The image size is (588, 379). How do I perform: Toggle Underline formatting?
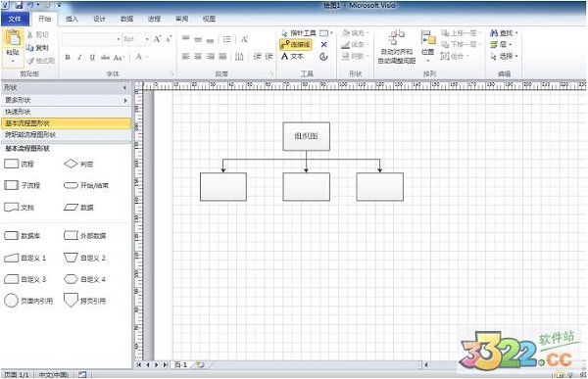tap(92, 57)
